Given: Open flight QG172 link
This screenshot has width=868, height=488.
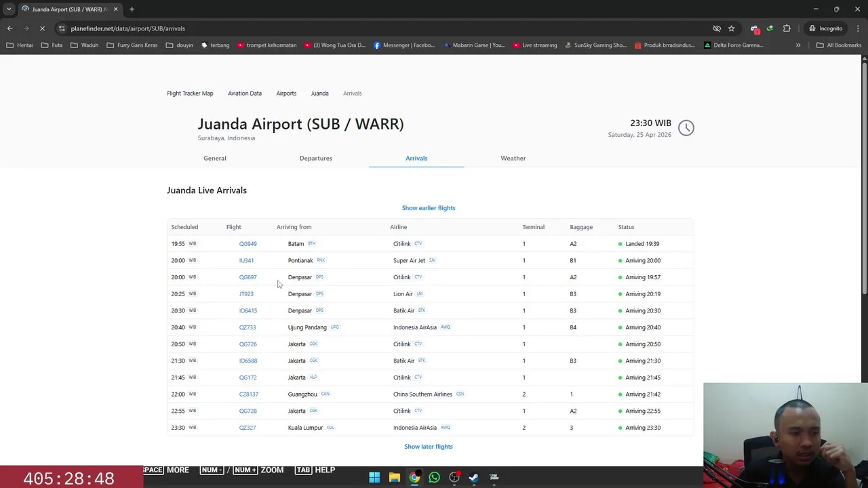Looking at the screenshot, I should pyautogui.click(x=248, y=378).
